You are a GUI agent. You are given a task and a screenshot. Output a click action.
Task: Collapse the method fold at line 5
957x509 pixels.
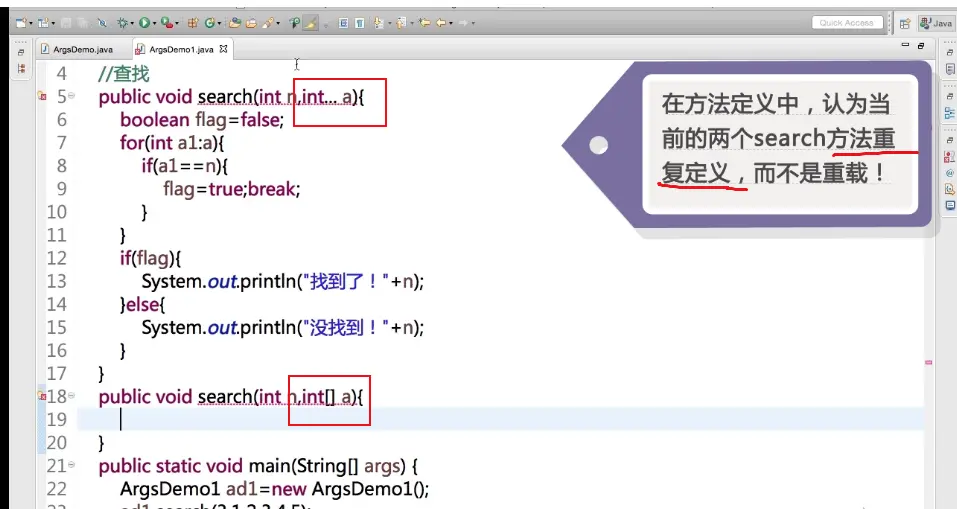[71, 96]
